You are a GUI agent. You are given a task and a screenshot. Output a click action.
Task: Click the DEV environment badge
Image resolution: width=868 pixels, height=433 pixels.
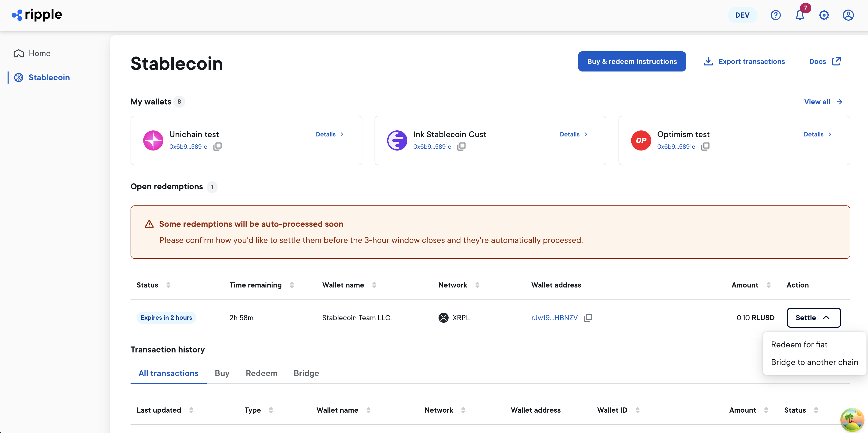click(x=742, y=15)
